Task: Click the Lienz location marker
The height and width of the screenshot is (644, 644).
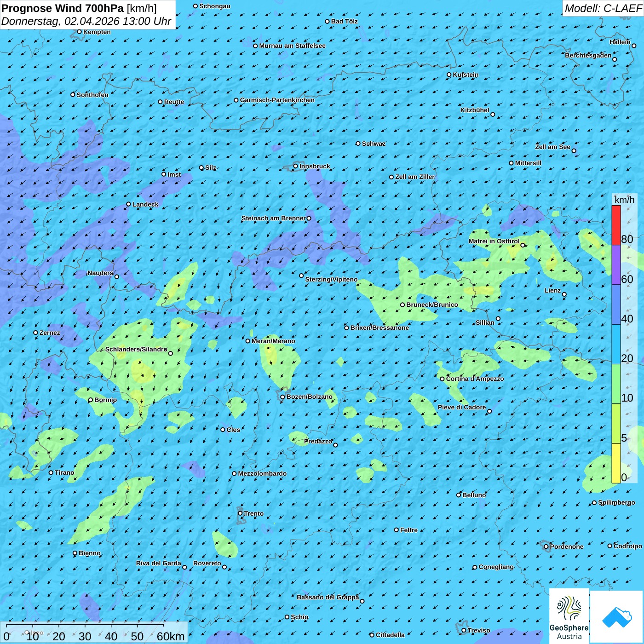Action: [564, 294]
